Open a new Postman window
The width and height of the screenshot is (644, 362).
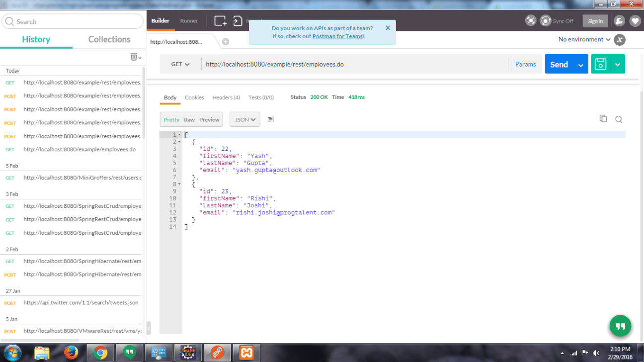click(221, 21)
